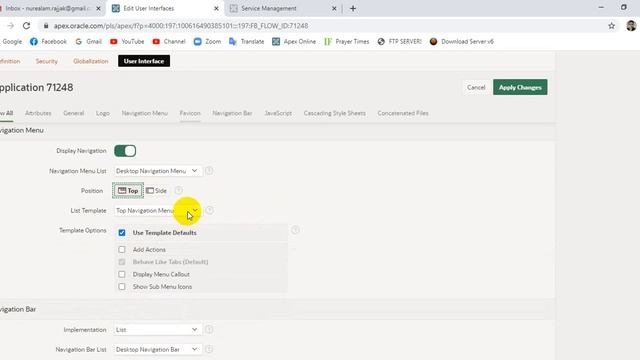Image resolution: width=640 pixels, height=360 pixels.
Task: Click the Behave Like Tabs checkbox
Action: coord(122,262)
